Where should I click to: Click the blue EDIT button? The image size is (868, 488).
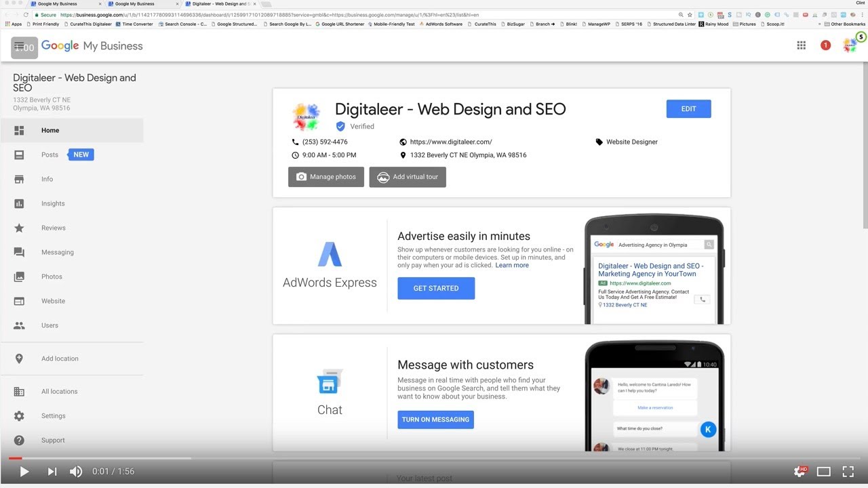688,108
